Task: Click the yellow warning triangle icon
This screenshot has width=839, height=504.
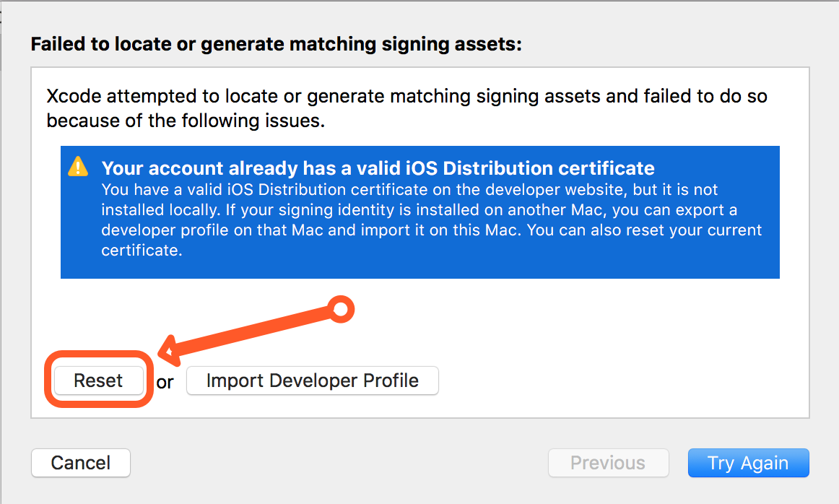Action: coord(78,168)
